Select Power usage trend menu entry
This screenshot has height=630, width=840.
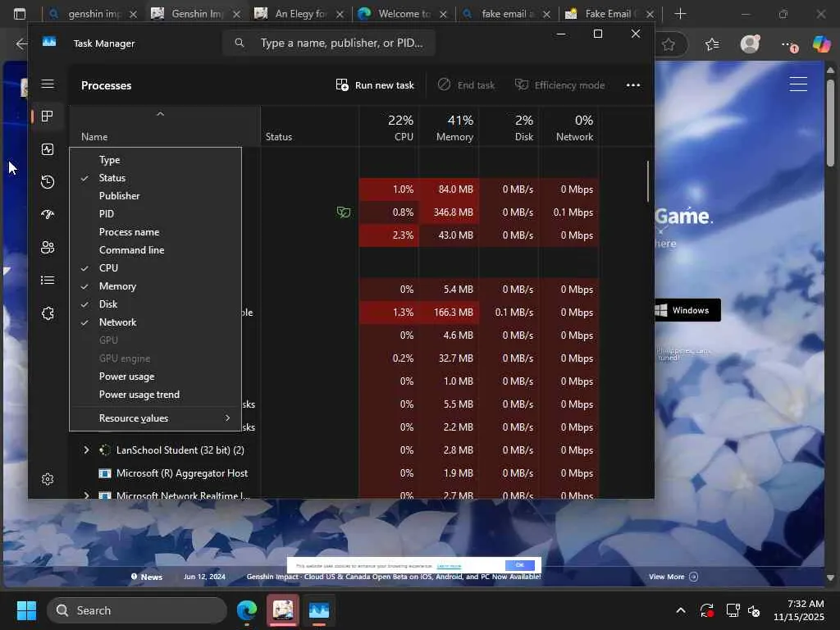tap(155, 395)
